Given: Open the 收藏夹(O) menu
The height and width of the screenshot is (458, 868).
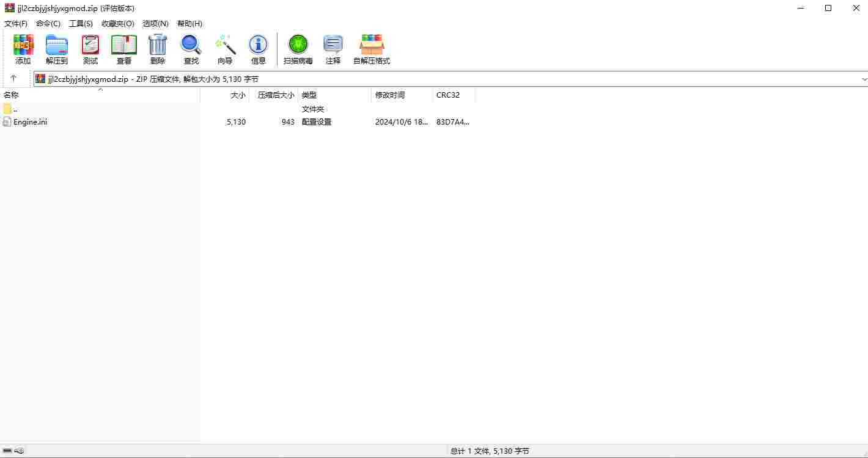Looking at the screenshot, I should (x=118, y=23).
